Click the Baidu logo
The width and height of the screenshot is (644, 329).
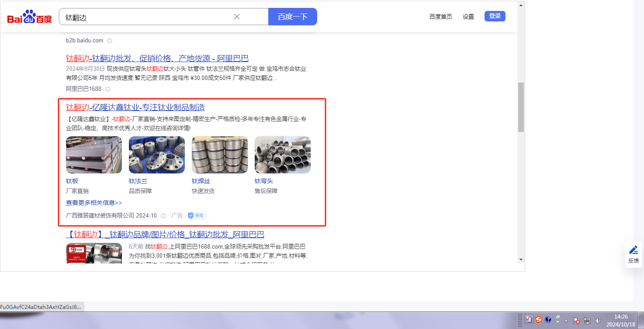click(x=30, y=17)
